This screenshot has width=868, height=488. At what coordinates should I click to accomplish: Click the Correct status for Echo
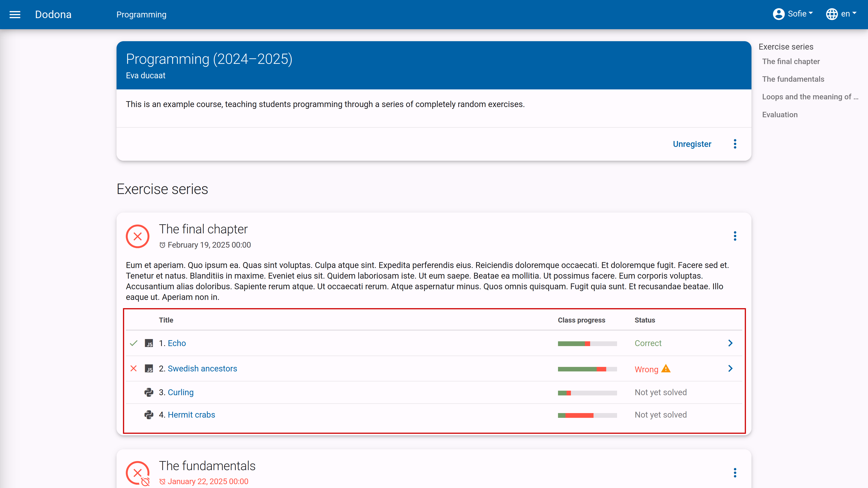coord(648,343)
